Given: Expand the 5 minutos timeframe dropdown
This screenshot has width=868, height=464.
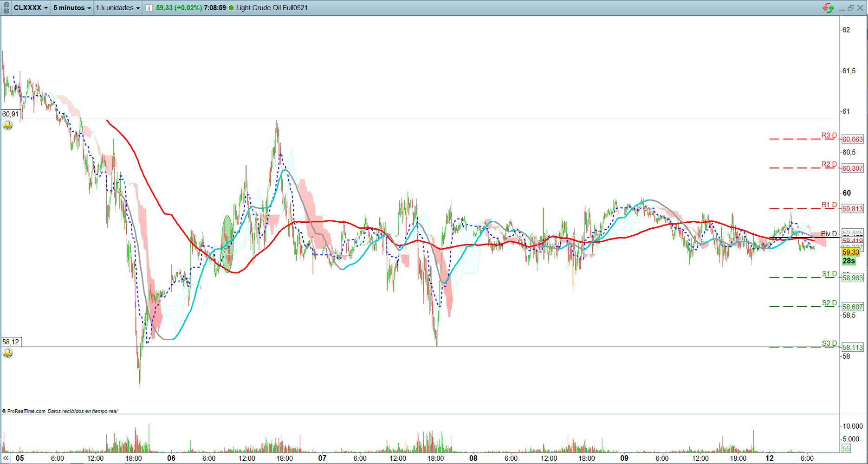Looking at the screenshot, I should click(72, 8).
